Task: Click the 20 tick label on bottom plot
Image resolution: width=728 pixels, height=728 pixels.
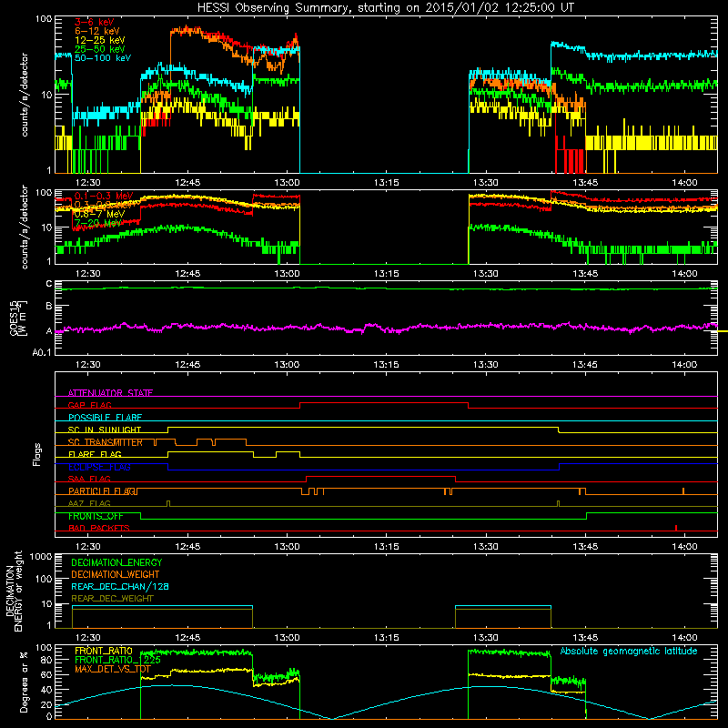Action: point(46,704)
